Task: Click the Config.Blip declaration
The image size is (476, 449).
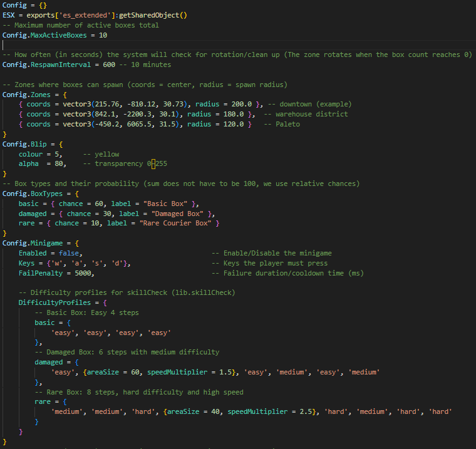Action: tap(33, 144)
